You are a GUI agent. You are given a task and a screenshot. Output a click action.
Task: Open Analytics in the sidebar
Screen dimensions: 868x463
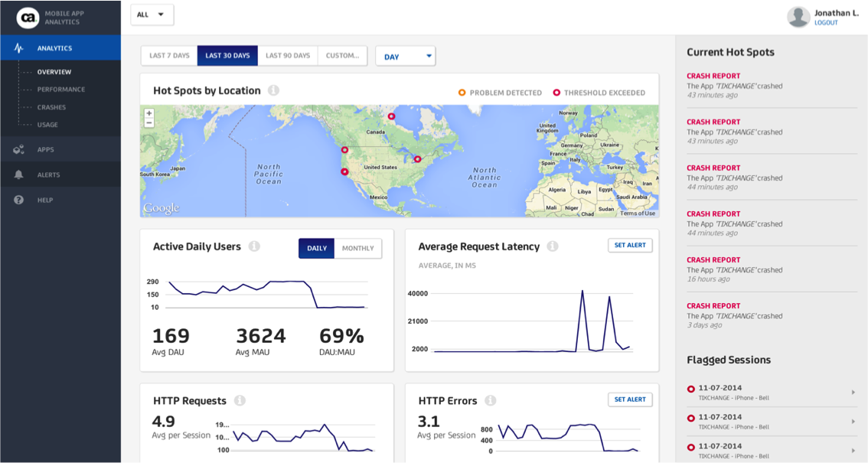[x=60, y=48]
